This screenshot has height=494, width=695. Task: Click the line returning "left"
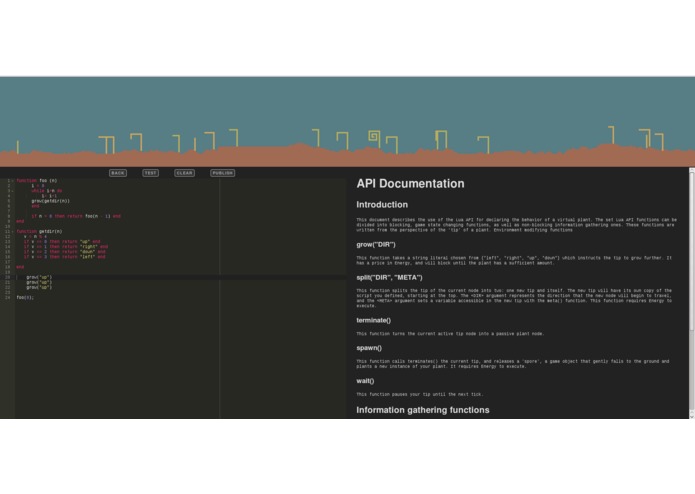(65, 257)
